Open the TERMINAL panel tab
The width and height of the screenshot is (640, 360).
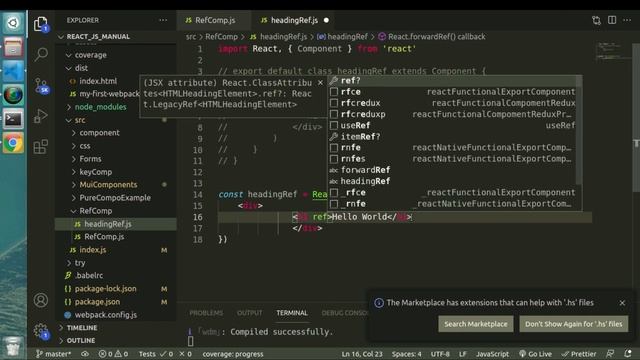click(292, 313)
